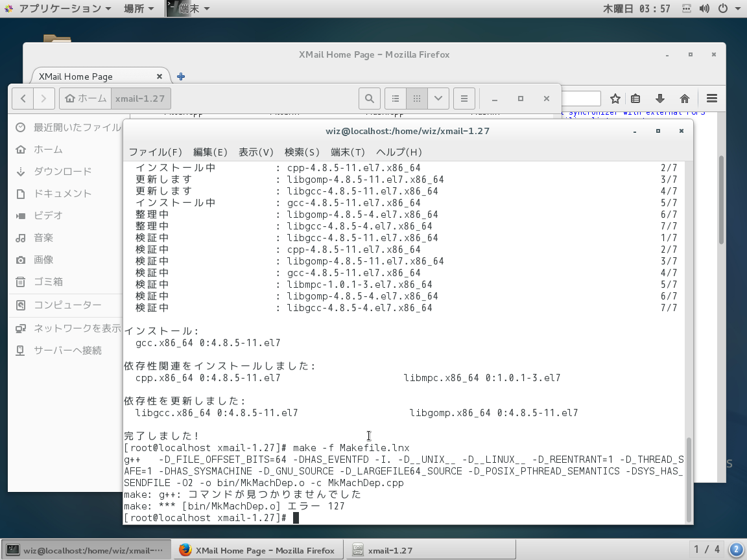
Task: Open the terminal 編集(E) menu
Action: coord(210,152)
